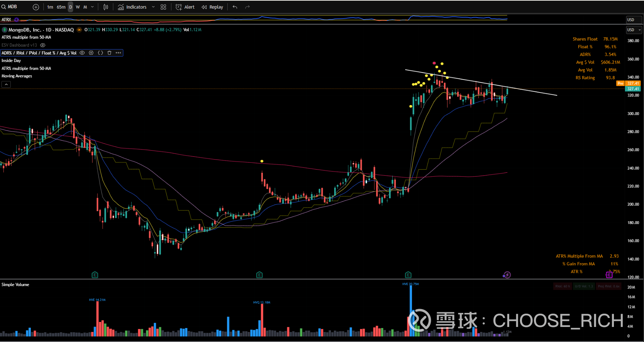
Task: Expand the time interval dropdown chevron
Action: tap(93, 7)
